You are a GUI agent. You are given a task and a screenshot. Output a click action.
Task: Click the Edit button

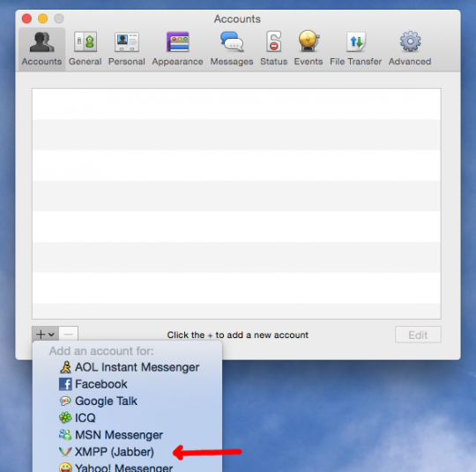tap(418, 335)
